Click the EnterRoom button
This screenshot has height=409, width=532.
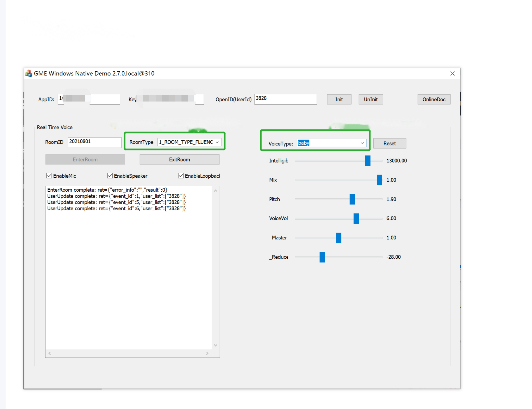point(85,159)
